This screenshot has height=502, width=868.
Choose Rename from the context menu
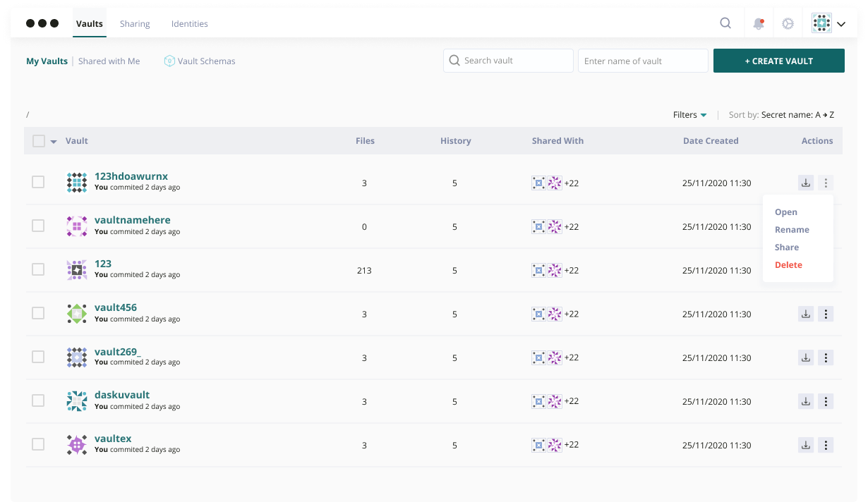[792, 230]
